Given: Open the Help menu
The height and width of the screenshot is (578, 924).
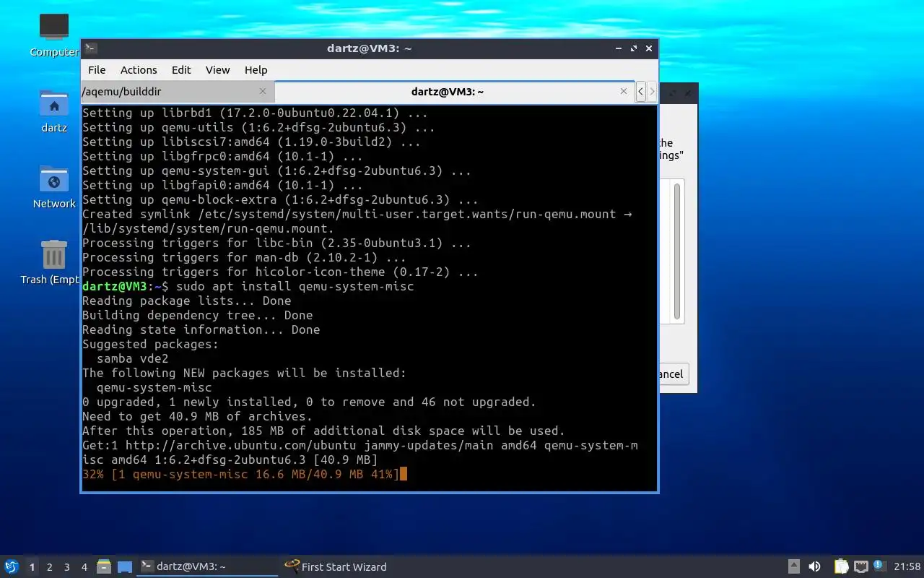Looking at the screenshot, I should pyautogui.click(x=256, y=70).
